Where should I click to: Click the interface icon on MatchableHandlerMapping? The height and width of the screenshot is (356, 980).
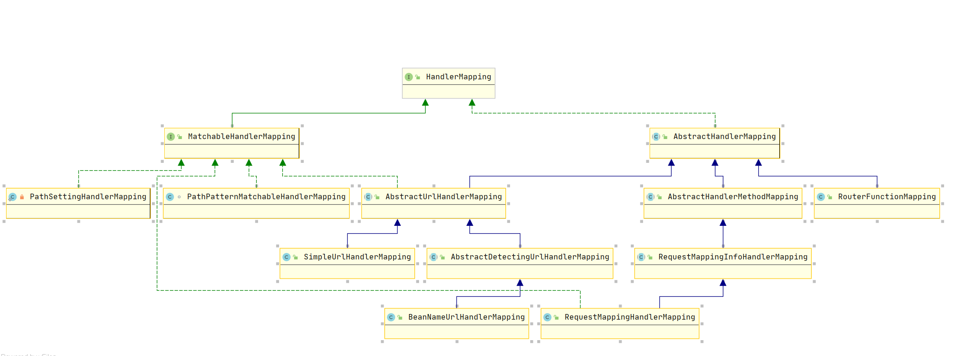point(171,137)
